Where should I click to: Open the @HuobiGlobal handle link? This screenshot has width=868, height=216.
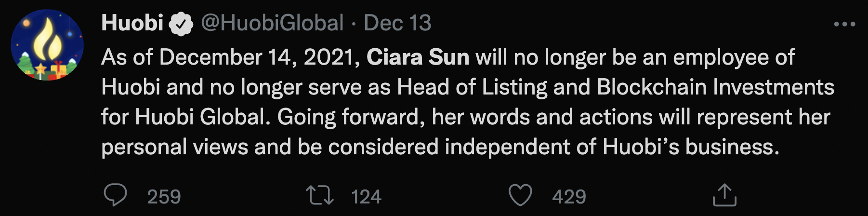[272, 23]
